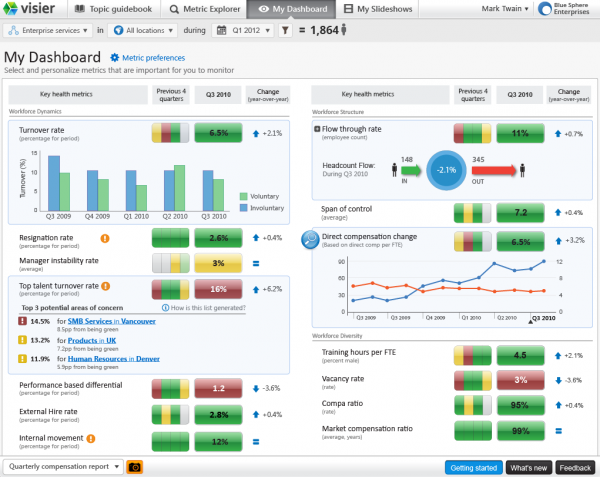Image resolution: width=600 pixels, height=477 pixels.
Task: Click the Blue Sphere Enterprises logo
Action: (564, 8)
